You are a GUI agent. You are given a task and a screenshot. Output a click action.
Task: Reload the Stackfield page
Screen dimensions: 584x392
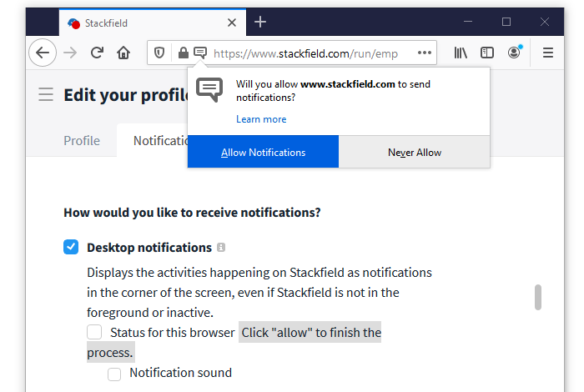click(97, 53)
